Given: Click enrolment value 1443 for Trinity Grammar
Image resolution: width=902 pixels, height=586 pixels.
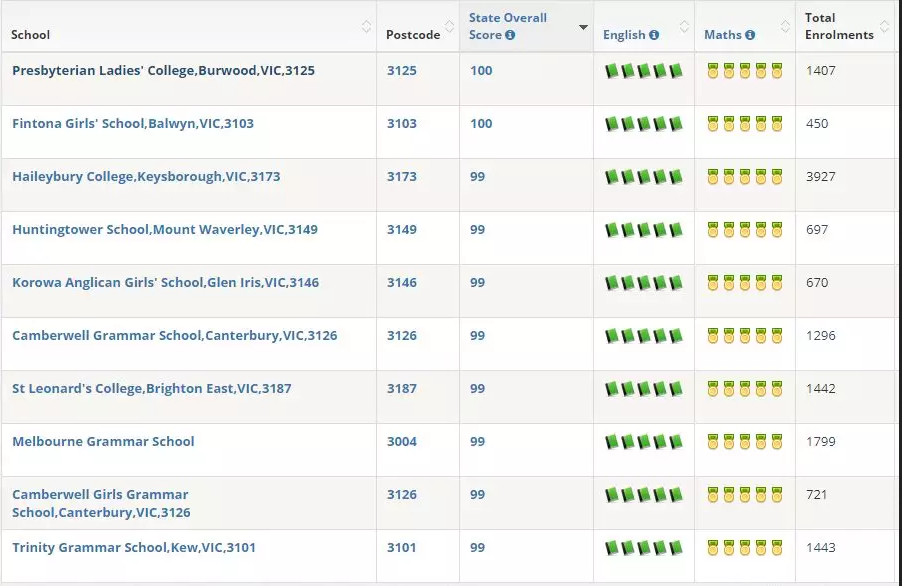Looking at the screenshot, I should tap(821, 547).
